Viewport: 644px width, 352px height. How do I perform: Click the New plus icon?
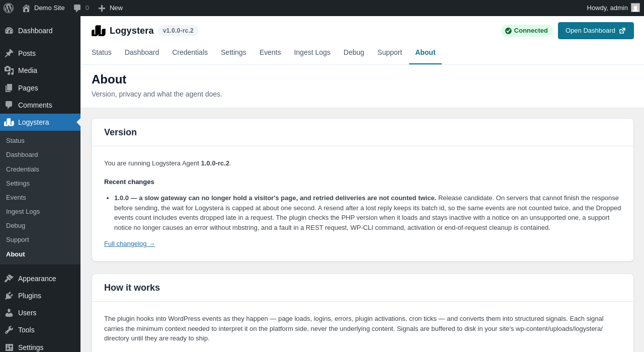[102, 8]
